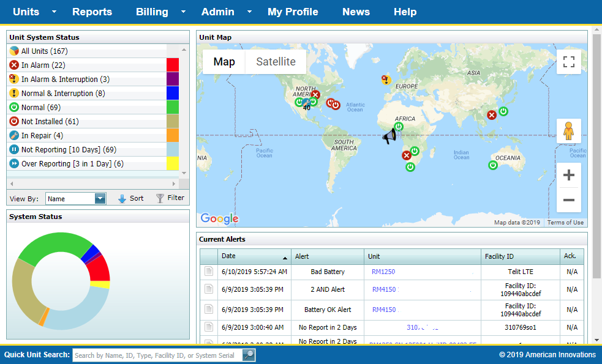
Task: Select the "All Units (167)" row text
Action: (45, 51)
